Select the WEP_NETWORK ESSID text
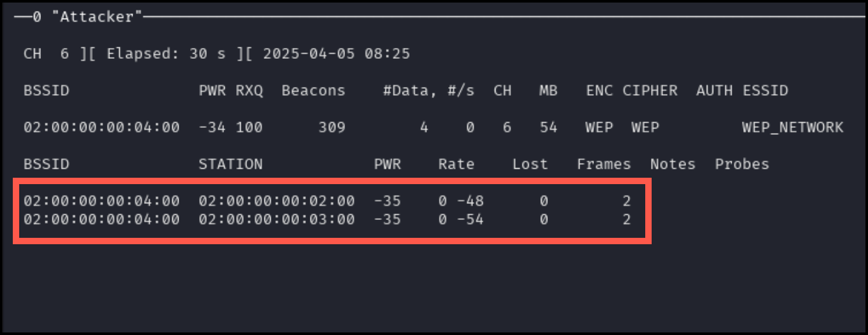Viewport: 868px width, 335px height. [792, 127]
